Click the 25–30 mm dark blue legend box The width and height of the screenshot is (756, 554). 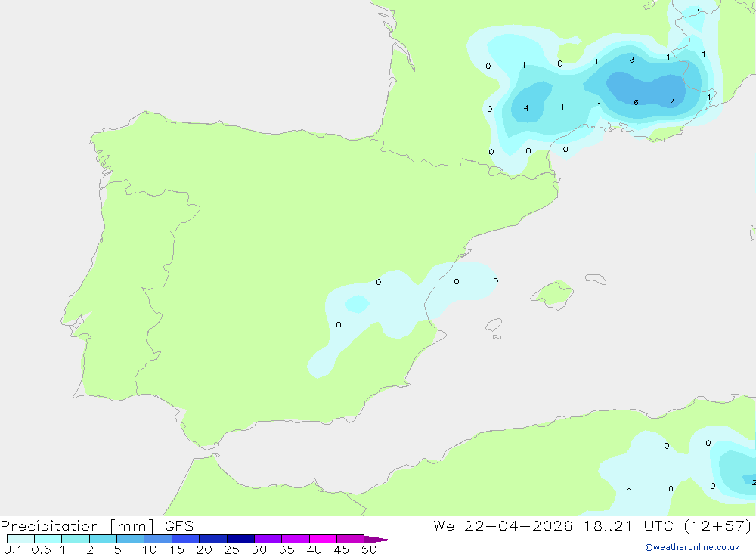pyautogui.click(x=240, y=539)
